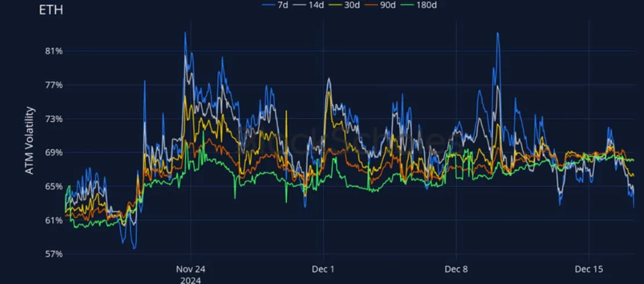The image size is (644, 284).
Task: Click the ATM Volatility axis label
Action: coord(30,141)
